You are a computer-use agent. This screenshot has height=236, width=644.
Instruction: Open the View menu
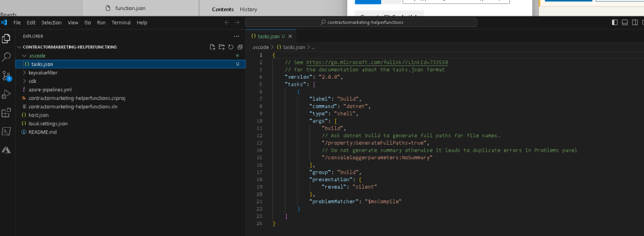coord(73,23)
